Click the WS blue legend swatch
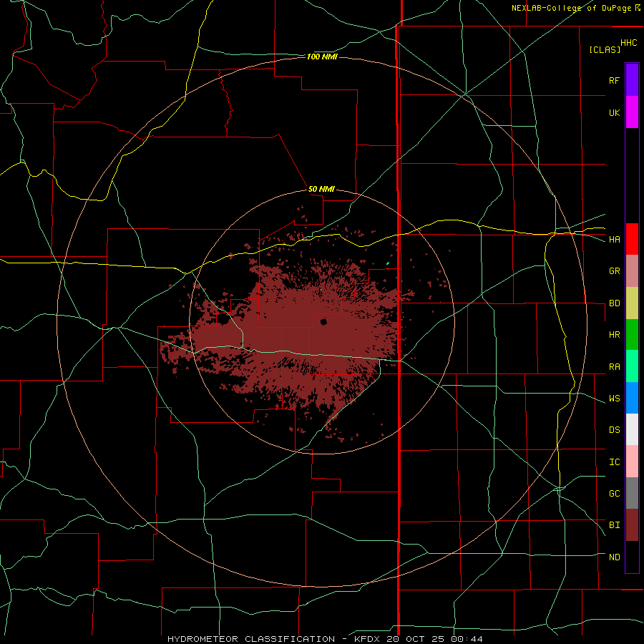 click(x=632, y=398)
